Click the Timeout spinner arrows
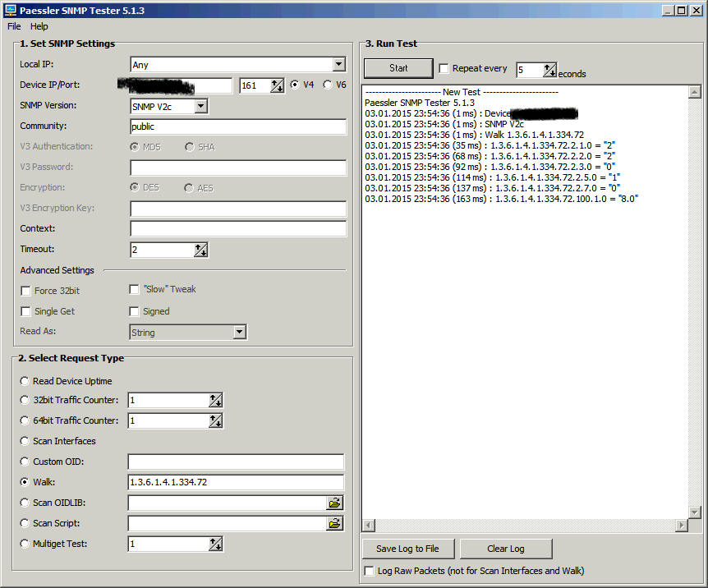 (201, 250)
